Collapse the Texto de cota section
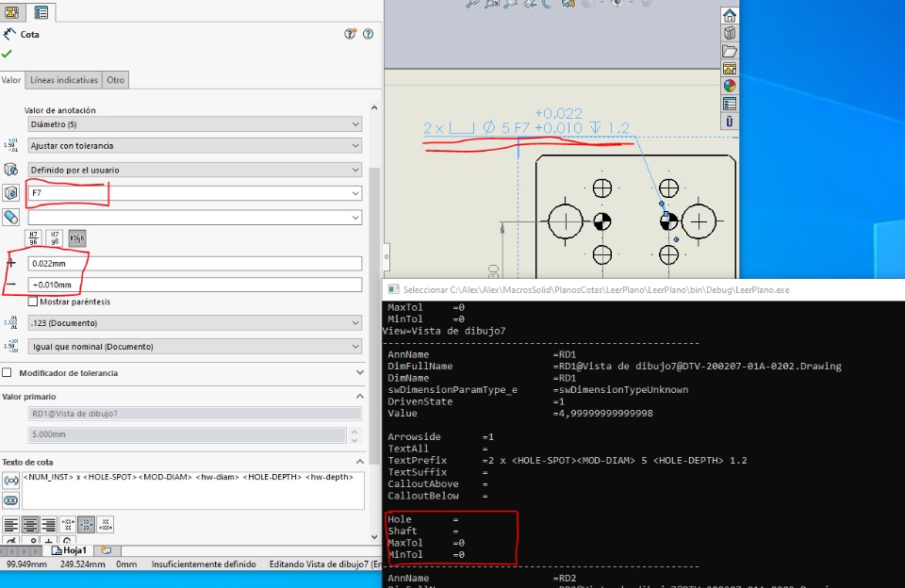 click(359, 462)
